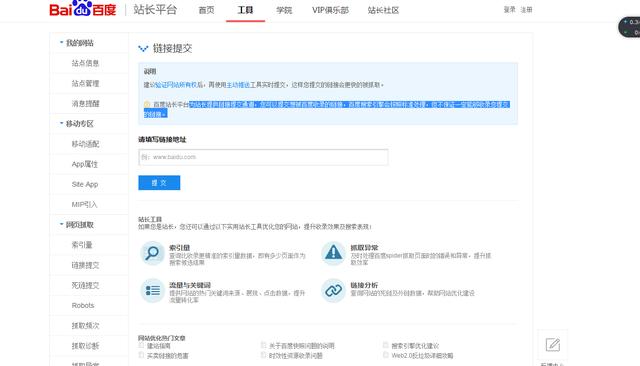Click the document icon beside 建站指南
The width and height of the screenshot is (640, 366).
[141, 346]
